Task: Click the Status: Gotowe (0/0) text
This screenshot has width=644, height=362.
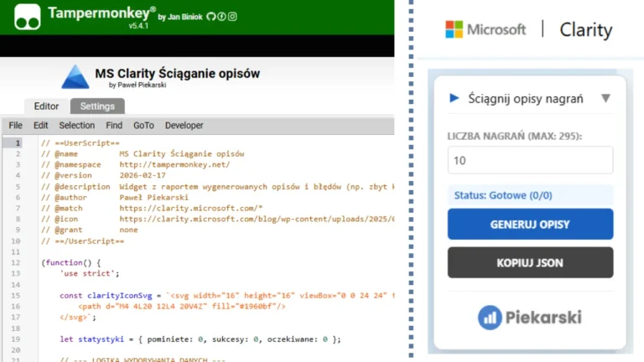Action: coord(503,195)
